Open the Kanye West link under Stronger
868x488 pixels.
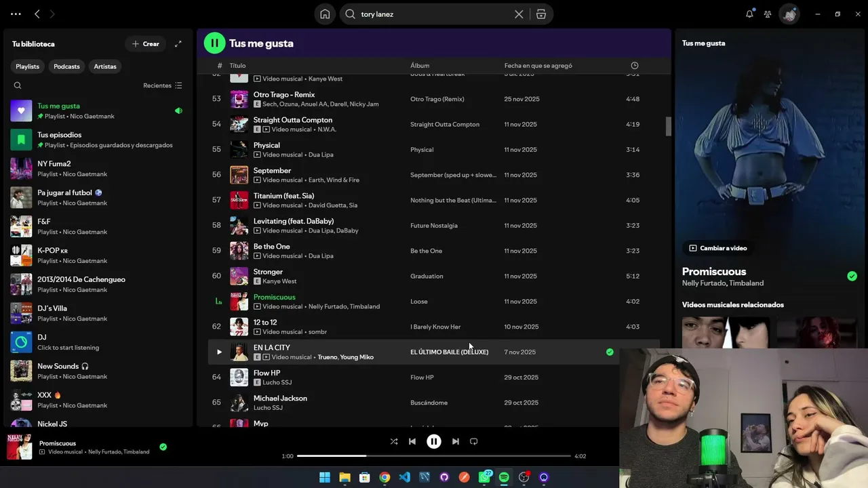click(279, 281)
